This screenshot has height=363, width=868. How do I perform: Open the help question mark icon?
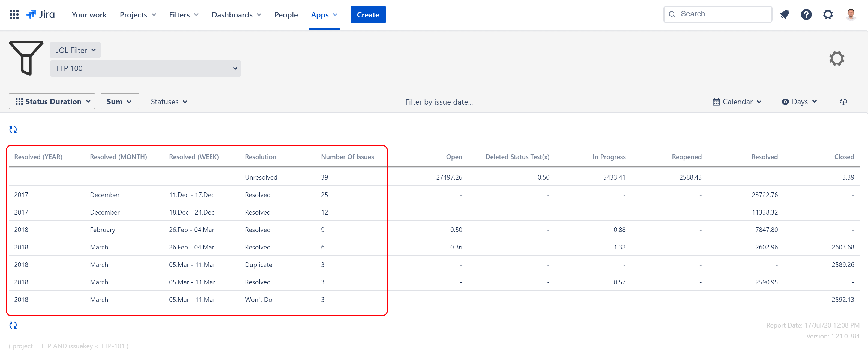point(806,14)
